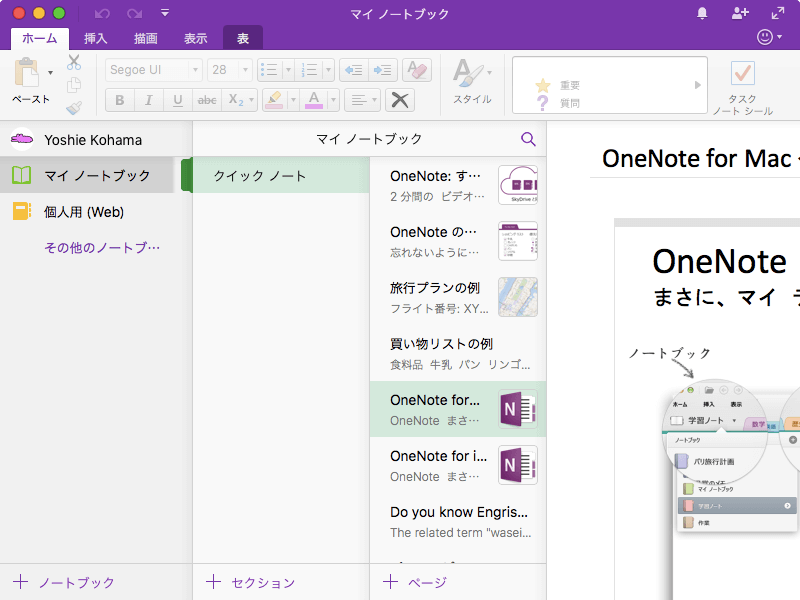The image size is (800, 600).
Task: Expand the numbering style dropdown arrow
Action: pos(328,70)
